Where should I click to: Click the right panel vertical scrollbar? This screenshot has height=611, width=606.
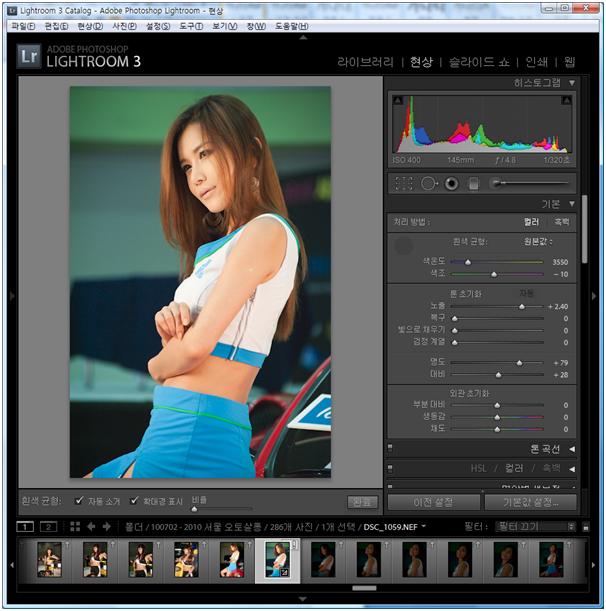[584, 230]
